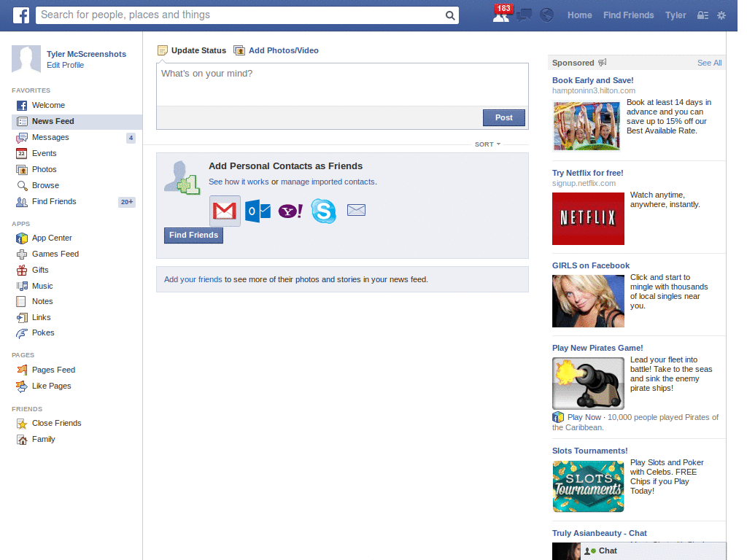Click the Like Pages icon
Screen dimensions: 747x560
(22, 386)
